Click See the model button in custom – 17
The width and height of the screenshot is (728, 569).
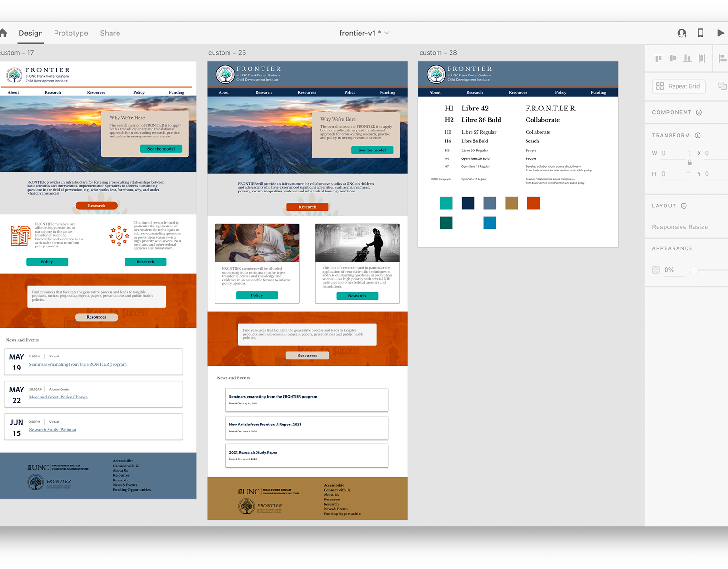[x=161, y=149]
